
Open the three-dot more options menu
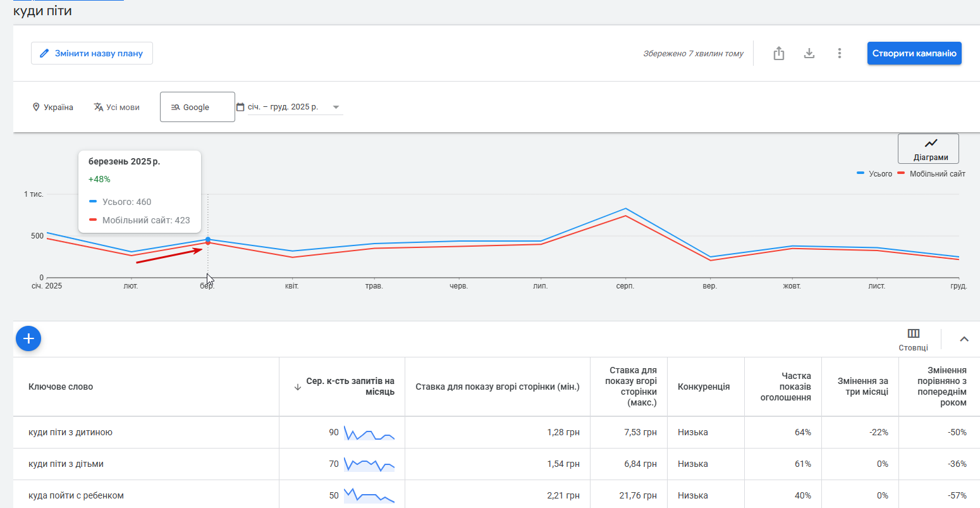pyautogui.click(x=840, y=54)
